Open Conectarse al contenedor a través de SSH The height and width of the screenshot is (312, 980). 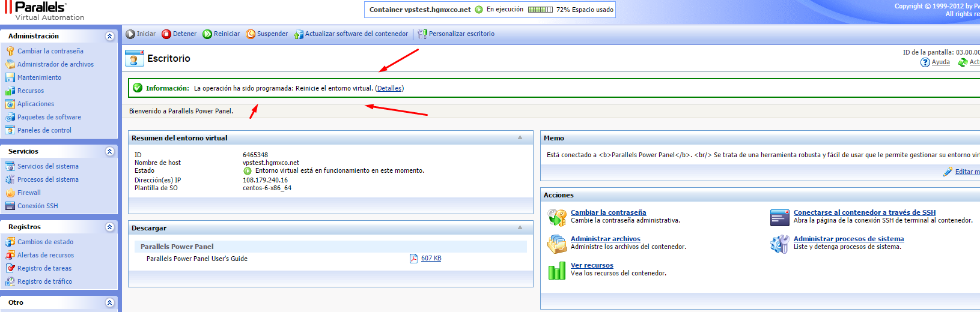(864, 212)
